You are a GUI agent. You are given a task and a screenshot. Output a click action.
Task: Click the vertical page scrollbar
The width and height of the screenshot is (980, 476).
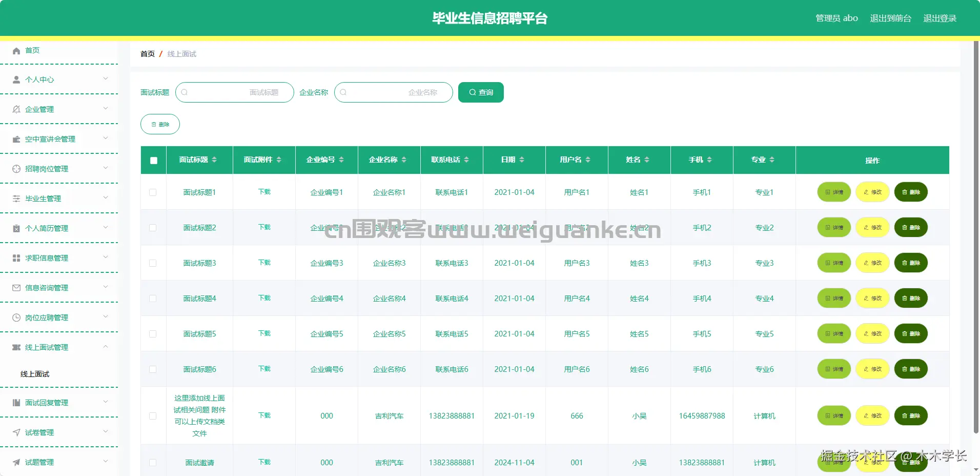976,236
